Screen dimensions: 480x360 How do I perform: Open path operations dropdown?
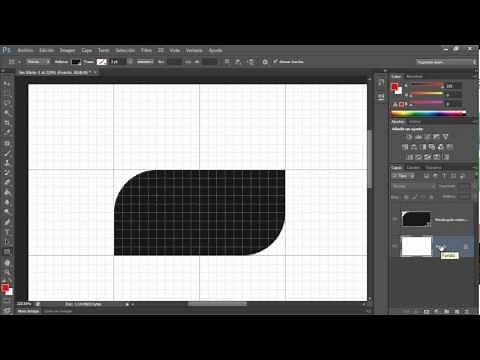(227, 62)
